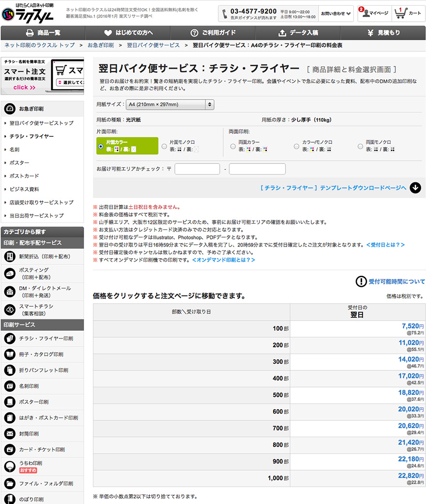Open 商品一覧 navigation tab
Image resolution: width=426 pixels, height=504 pixels.
tap(43, 33)
